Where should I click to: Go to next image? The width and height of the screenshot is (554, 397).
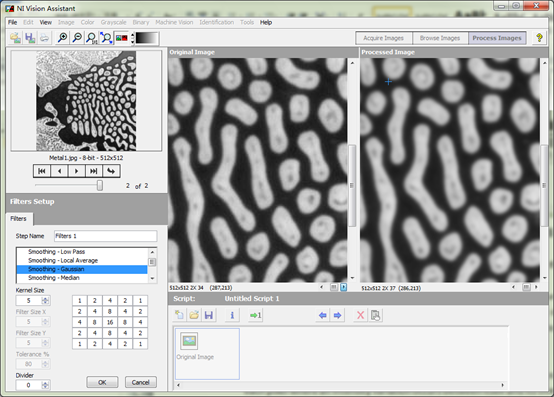coord(76,171)
